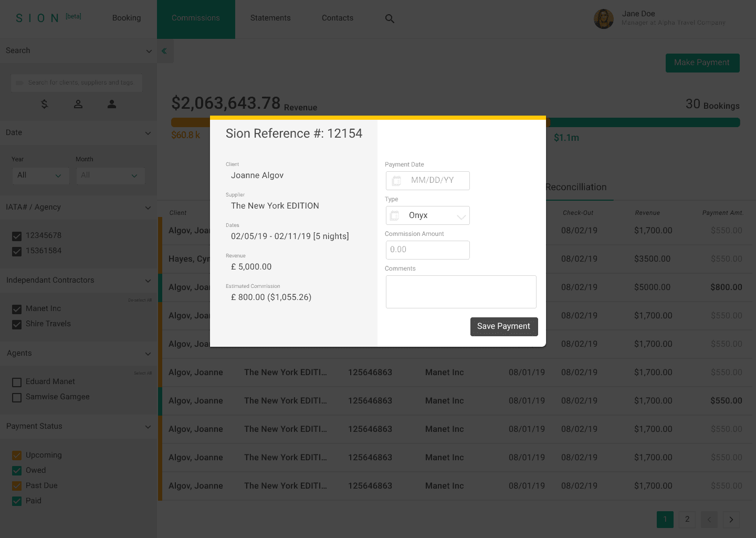Toggle the Paid payment status checkbox

tap(17, 501)
